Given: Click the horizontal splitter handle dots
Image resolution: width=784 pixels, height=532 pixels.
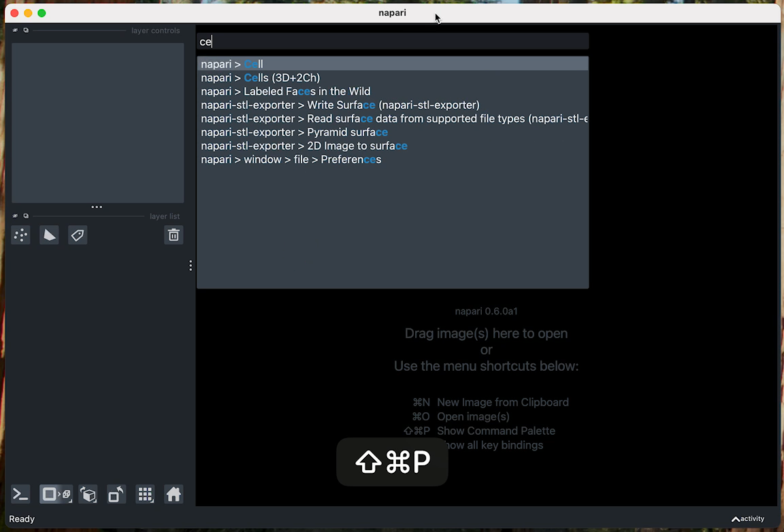Looking at the screenshot, I should point(97,207).
